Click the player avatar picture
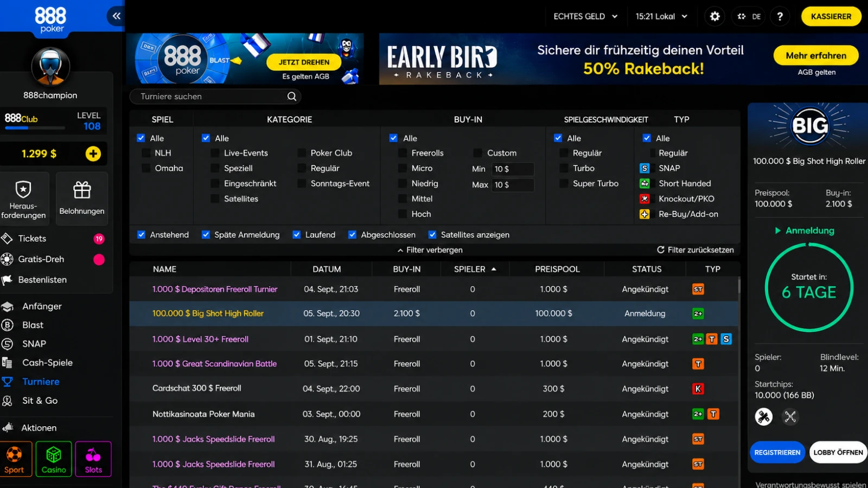This screenshot has height=488, width=868. (50, 67)
